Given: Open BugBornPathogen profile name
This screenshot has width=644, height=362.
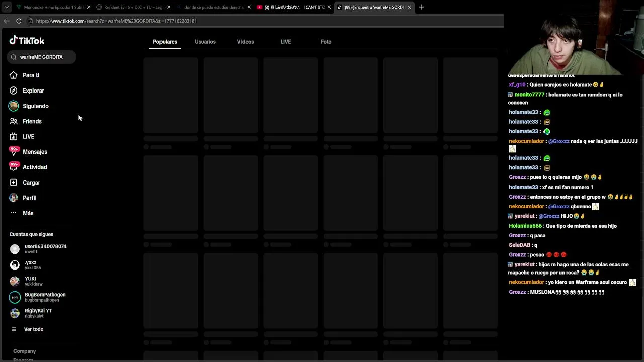Looking at the screenshot, I should point(45,295).
